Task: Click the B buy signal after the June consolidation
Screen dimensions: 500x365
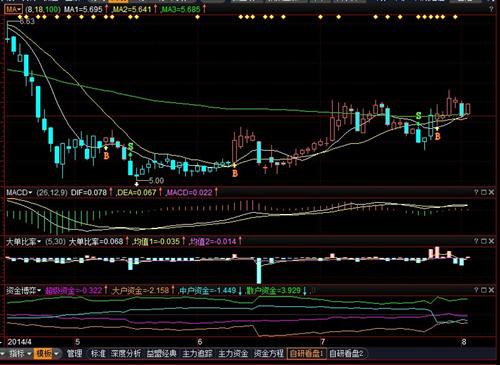Action: 235,173
